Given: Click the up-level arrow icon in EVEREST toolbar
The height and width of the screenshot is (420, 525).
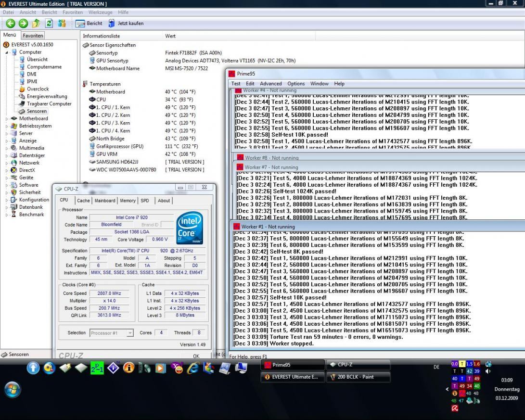Looking at the screenshot, I should 36,23.
